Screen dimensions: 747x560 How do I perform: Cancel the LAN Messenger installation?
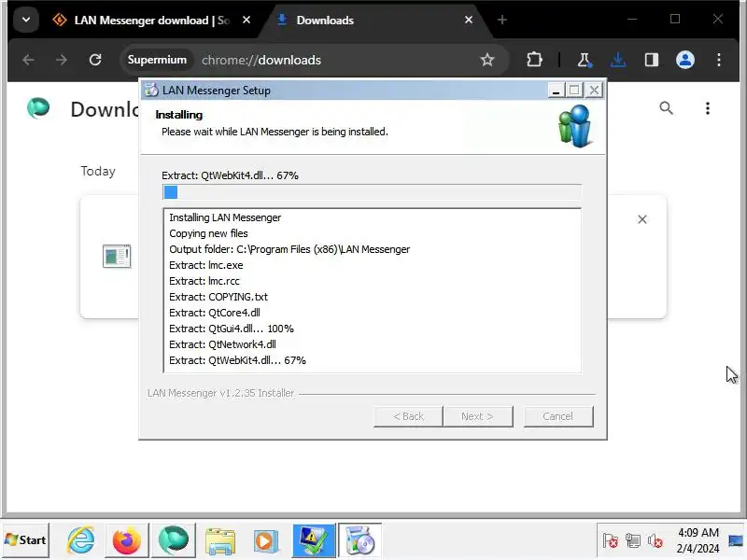pos(558,416)
